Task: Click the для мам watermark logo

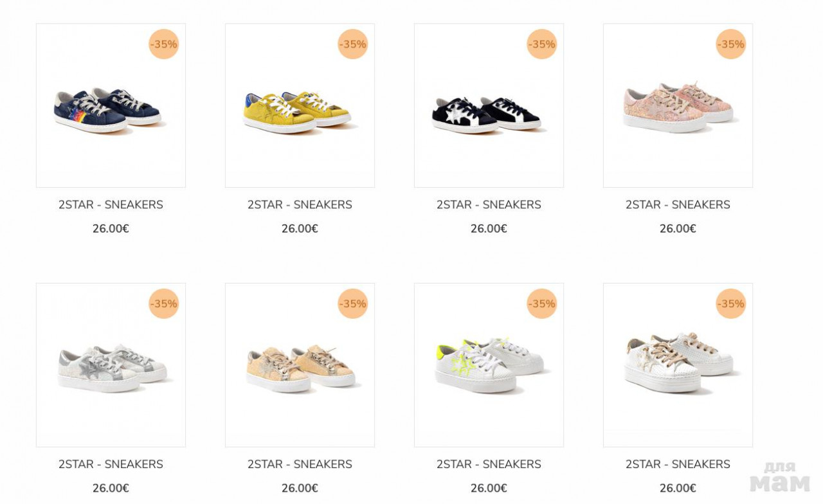Action: coord(780,476)
